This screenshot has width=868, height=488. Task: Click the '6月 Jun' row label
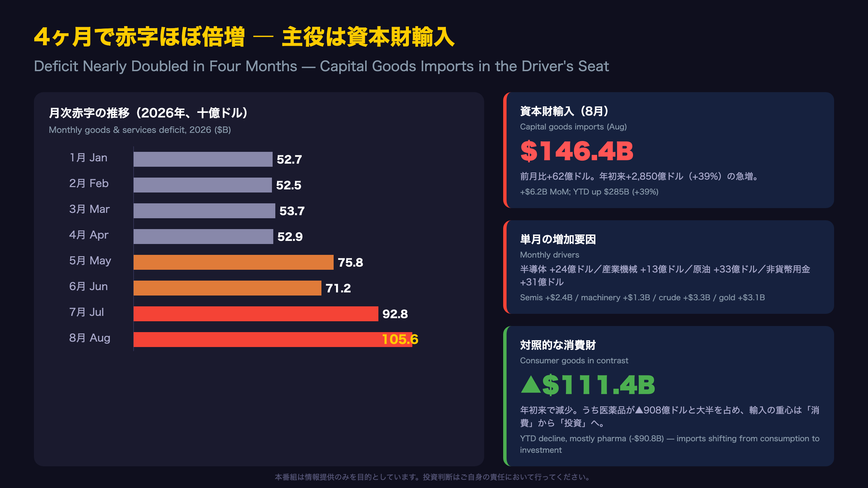pos(88,286)
